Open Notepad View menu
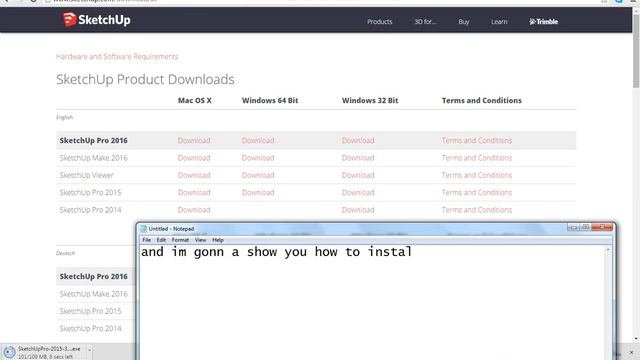Screen dimensions: 640x360 200,240
